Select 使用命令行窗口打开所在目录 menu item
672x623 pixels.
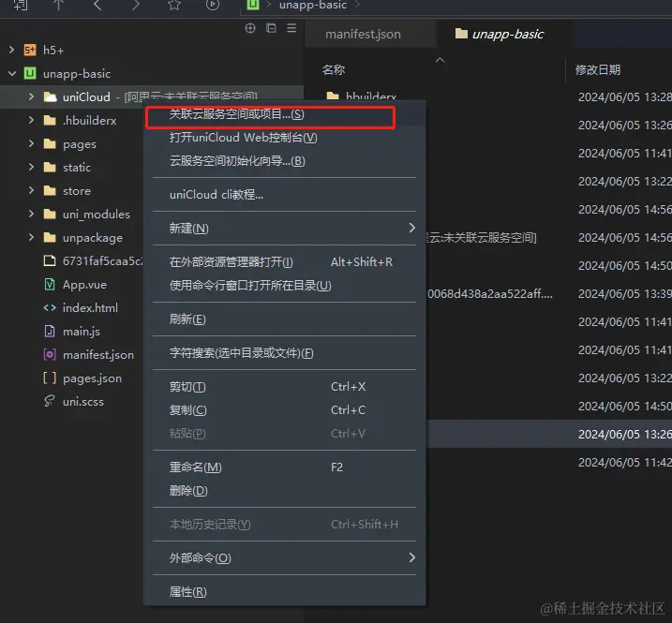[x=285, y=286]
